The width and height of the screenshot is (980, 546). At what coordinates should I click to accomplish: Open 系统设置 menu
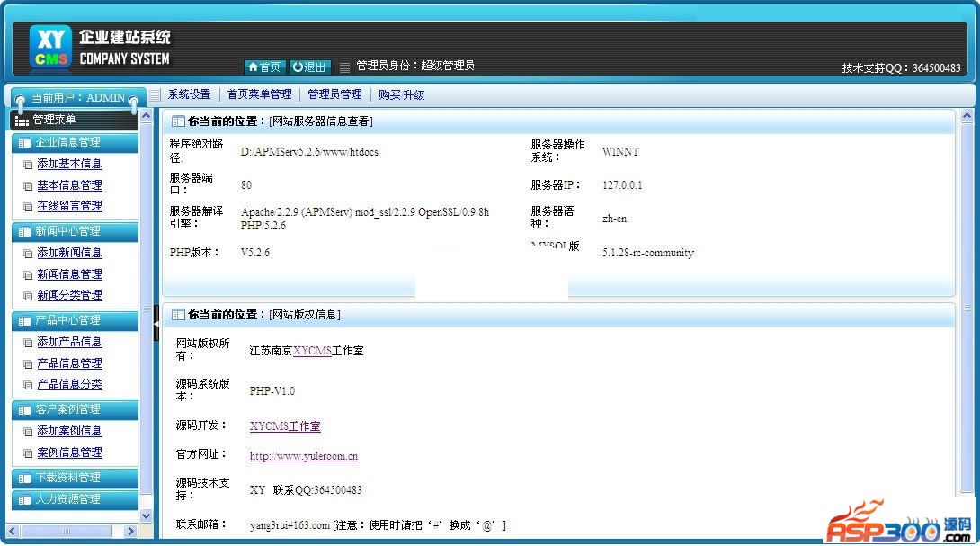click(190, 94)
